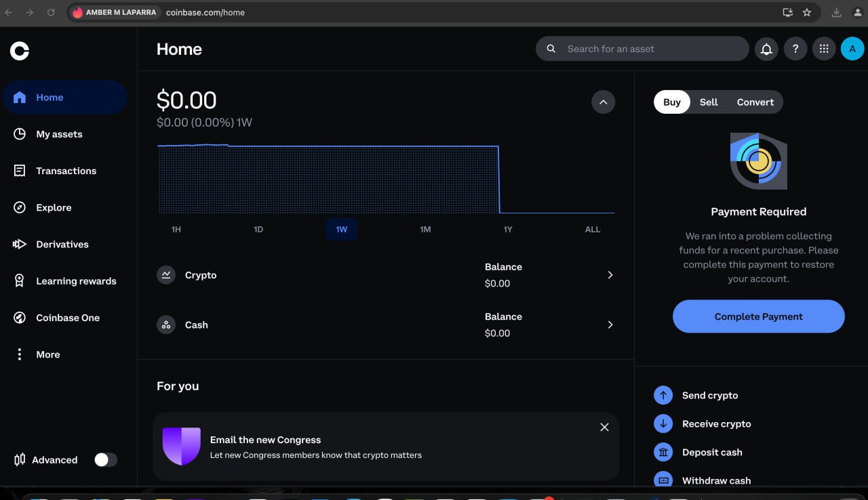Image resolution: width=868 pixels, height=500 pixels.
Task: Click the Withdraw cash link
Action: pyautogui.click(x=717, y=480)
